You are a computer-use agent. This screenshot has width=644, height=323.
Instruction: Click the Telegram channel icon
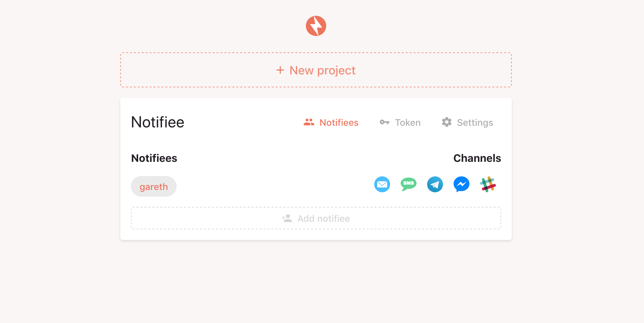click(435, 184)
